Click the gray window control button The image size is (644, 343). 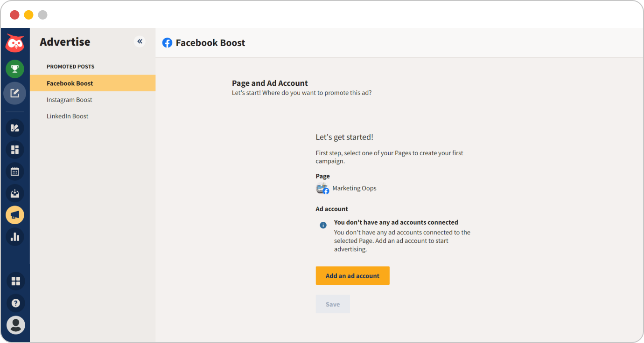click(43, 15)
